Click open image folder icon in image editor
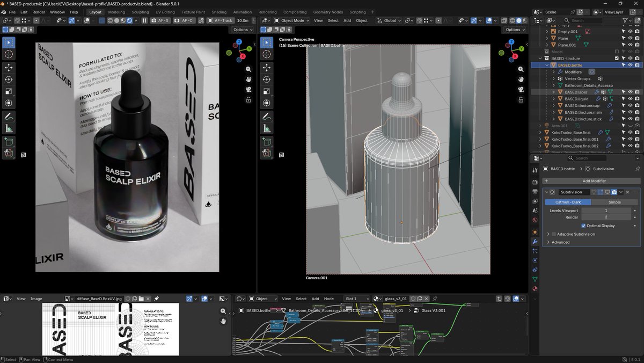The image size is (644, 363). (x=141, y=299)
